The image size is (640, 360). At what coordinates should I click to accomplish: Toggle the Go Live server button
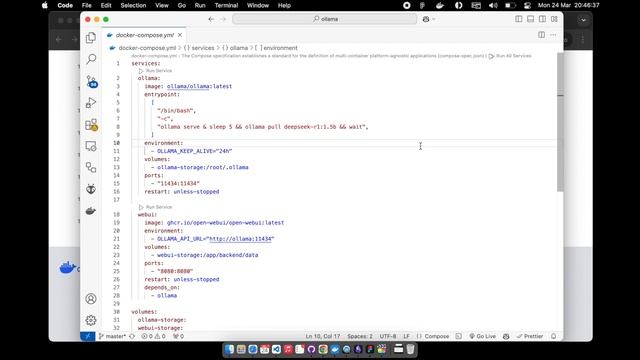click(482, 336)
